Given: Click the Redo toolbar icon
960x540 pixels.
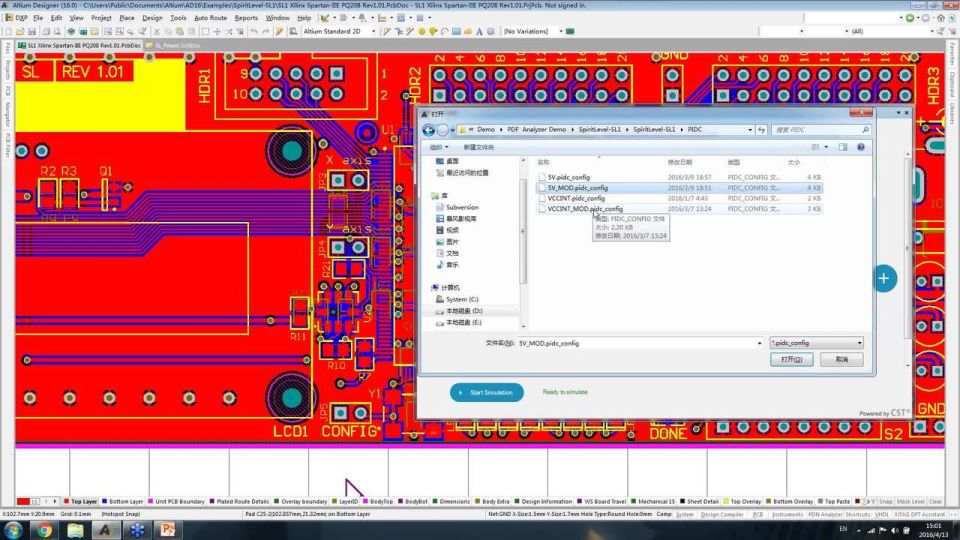Looking at the screenshot, I should tap(266, 31).
